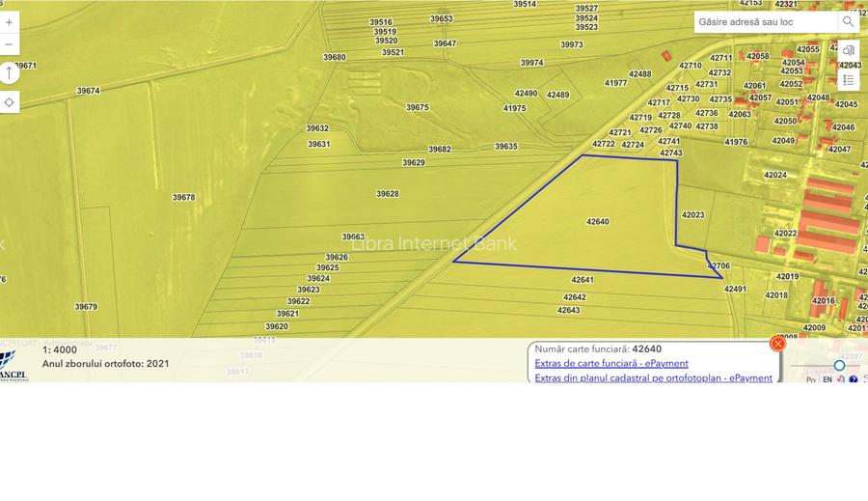This screenshot has height=501, width=868.
Task: Reset map orientation with north arrow
Action: pos(10,73)
